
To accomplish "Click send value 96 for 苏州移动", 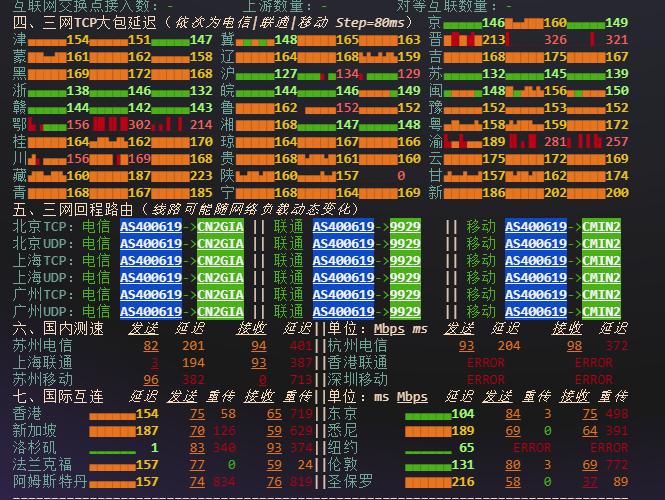I will click(x=151, y=379).
